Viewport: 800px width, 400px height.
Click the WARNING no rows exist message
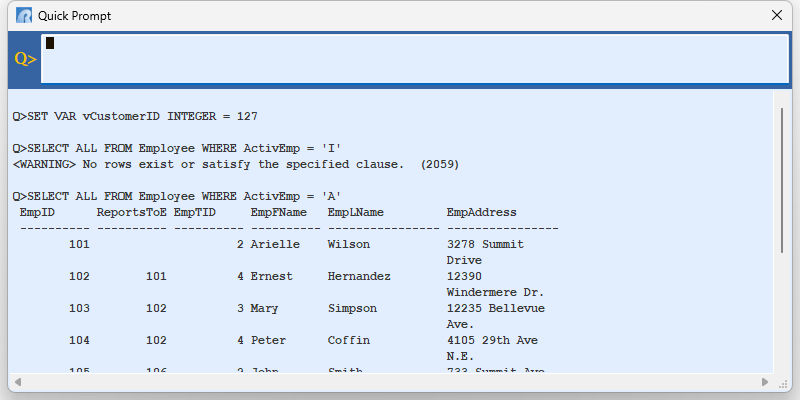236,164
